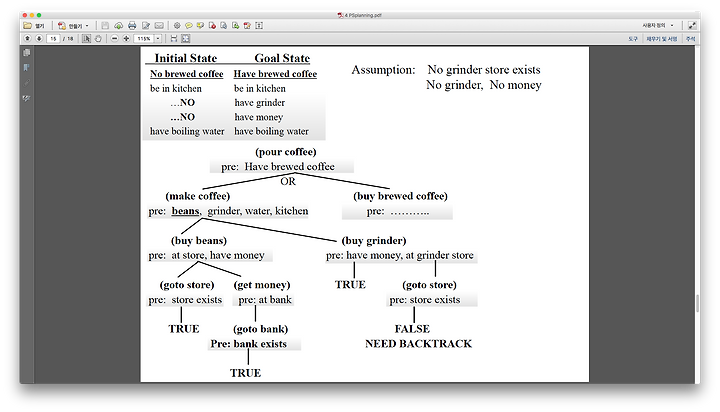
Task: Click the upload to cloud icon
Action: pos(118,26)
